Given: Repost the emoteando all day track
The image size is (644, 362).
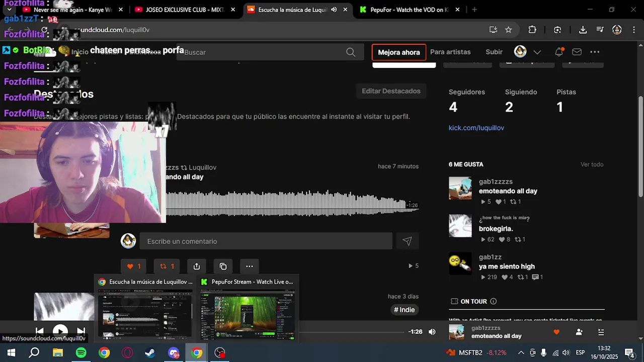Looking at the screenshot, I should [167, 266].
